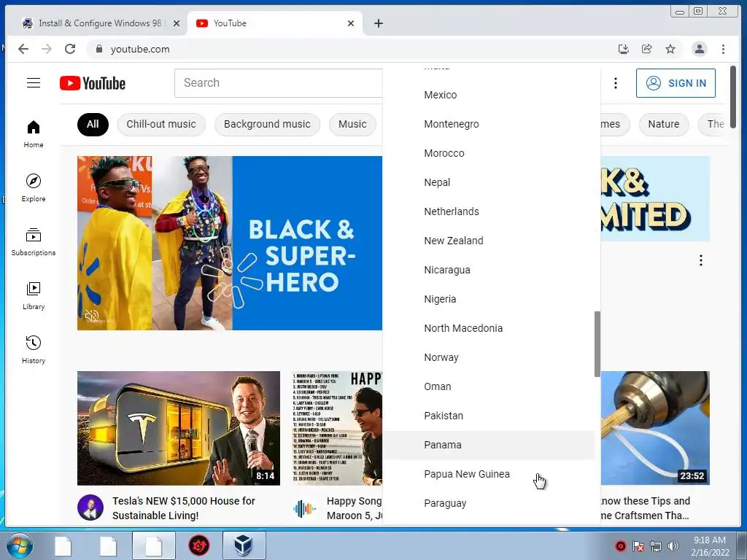Open VirtualBox from the taskbar

pyautogui.click(x=244, y=545)
